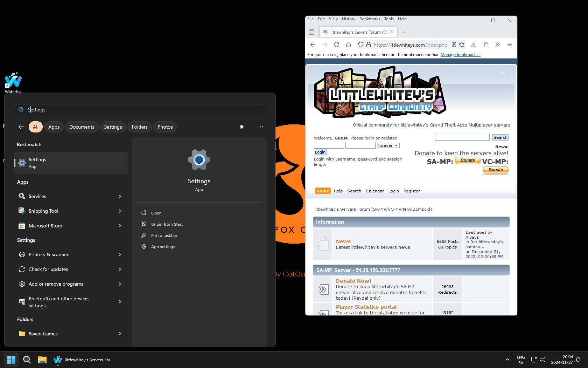This screenshot has width=588, height=368.
Task: Click back arrow in Start search panel
Action: point(21,127)
